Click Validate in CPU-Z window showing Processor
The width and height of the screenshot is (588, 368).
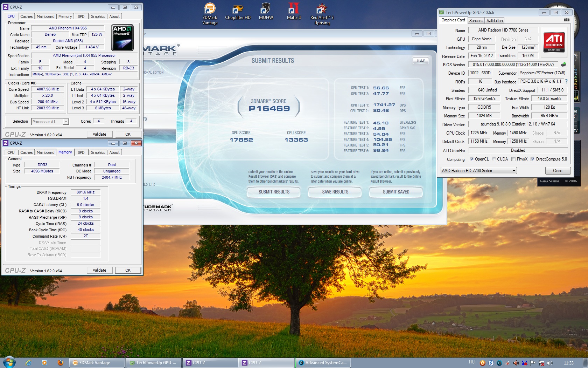(x=100, y=134)
